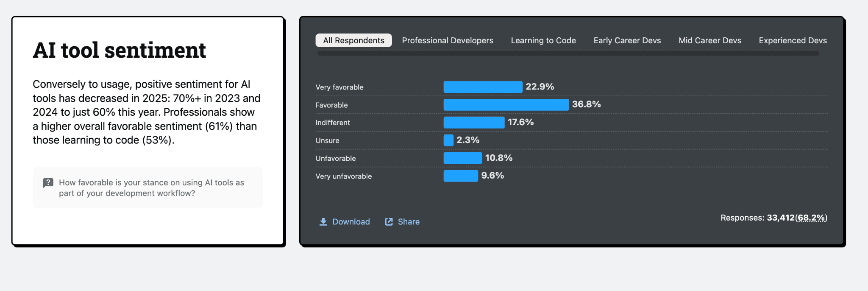
Task: Click the Download link text
Action: pyautogui.click(x=351, y=222)
